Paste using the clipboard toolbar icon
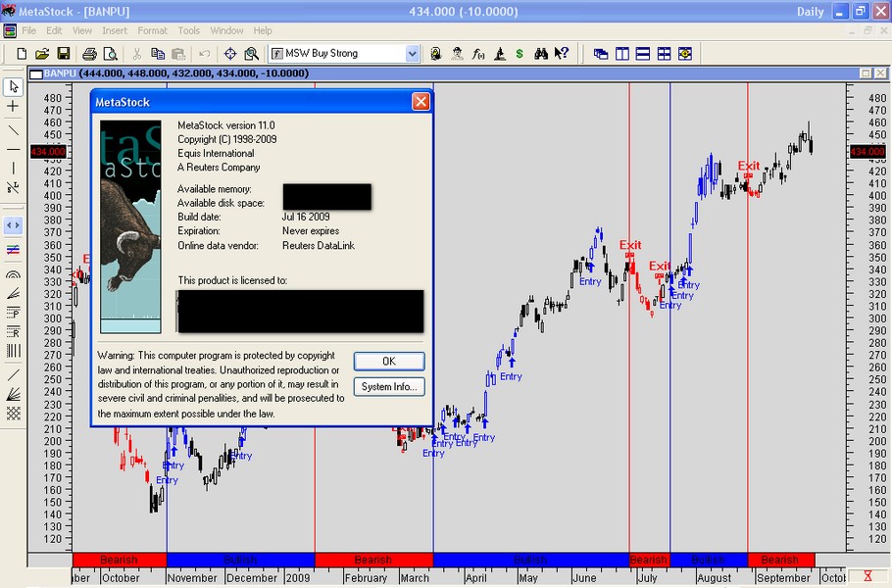This screenshot has height=588, width=892. point(178,54)
